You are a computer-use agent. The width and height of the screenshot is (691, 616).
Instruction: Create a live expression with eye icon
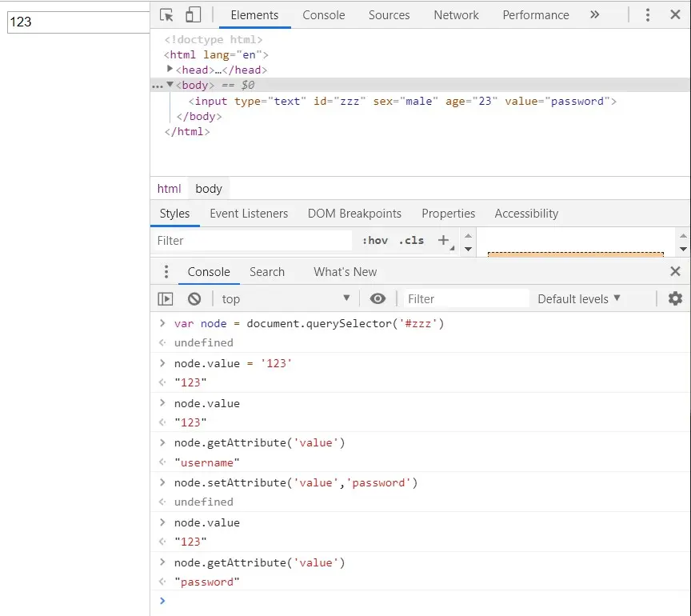[x=377, y=298]
